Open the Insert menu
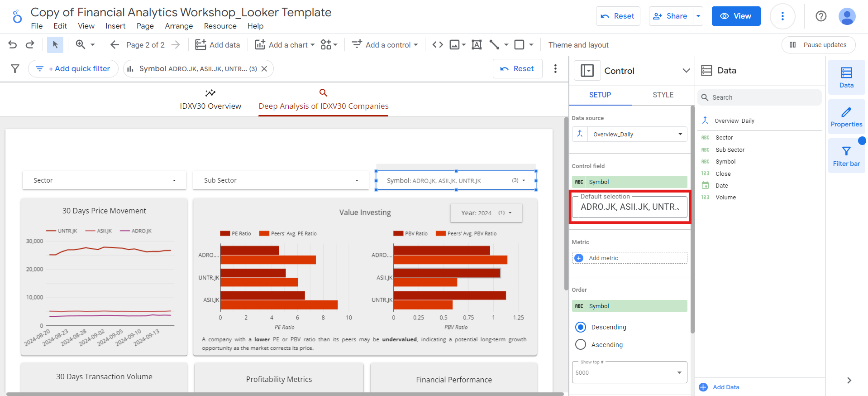868x396 pixels. 115,26
